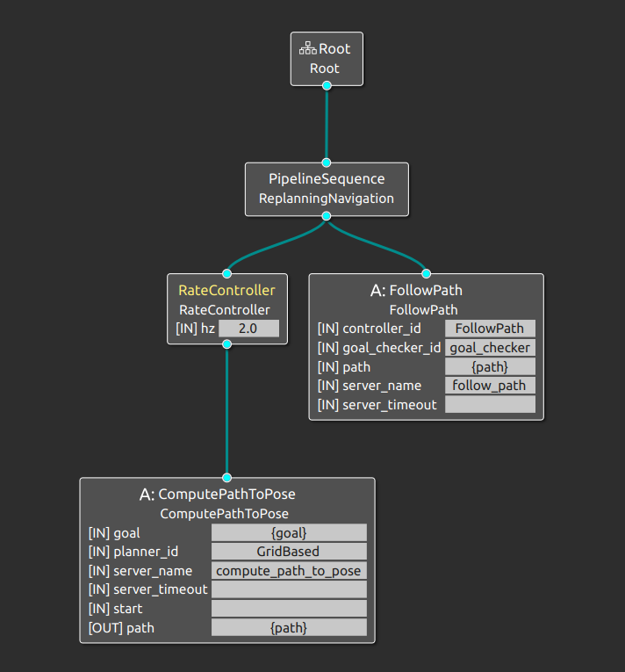Viewport: 625px width, 672px height.
Task: Click the [OUT] path label
Action: pos(121,628)
